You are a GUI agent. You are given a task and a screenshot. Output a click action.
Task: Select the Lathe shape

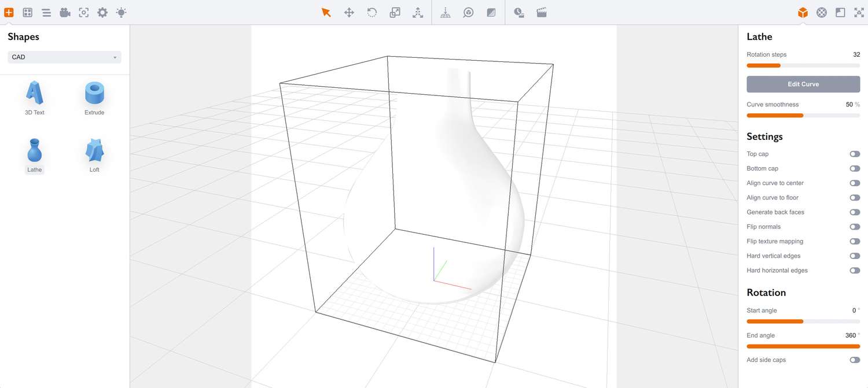coord(35,156)
